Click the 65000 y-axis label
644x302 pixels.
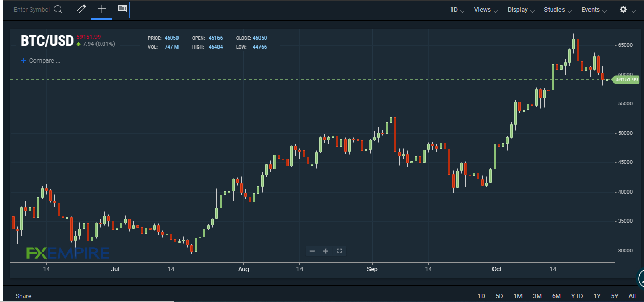(625, 45)
